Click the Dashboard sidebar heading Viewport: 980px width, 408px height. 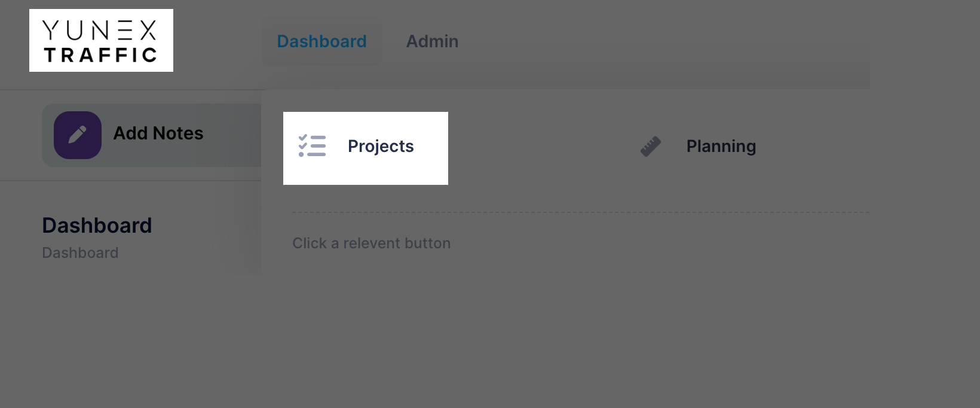point(96,226)
